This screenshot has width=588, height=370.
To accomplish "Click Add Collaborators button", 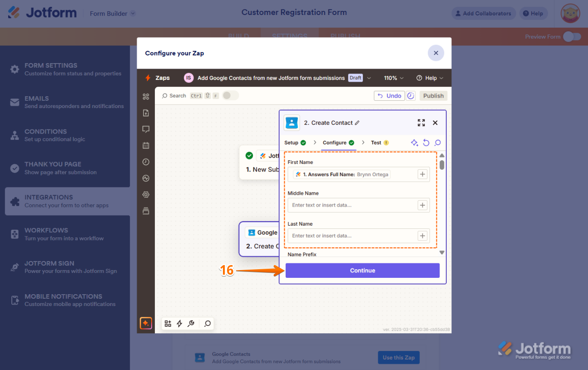I will (x=484, y=13).
